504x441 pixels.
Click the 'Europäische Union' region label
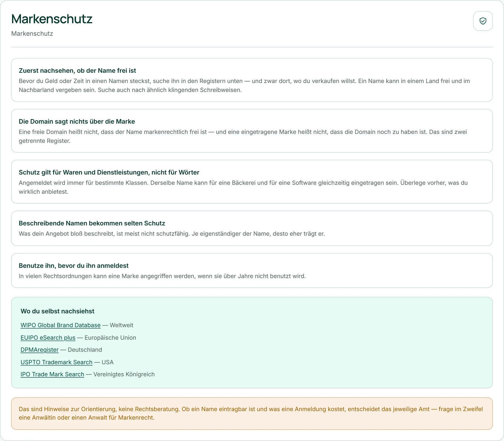tap(110, 337)
